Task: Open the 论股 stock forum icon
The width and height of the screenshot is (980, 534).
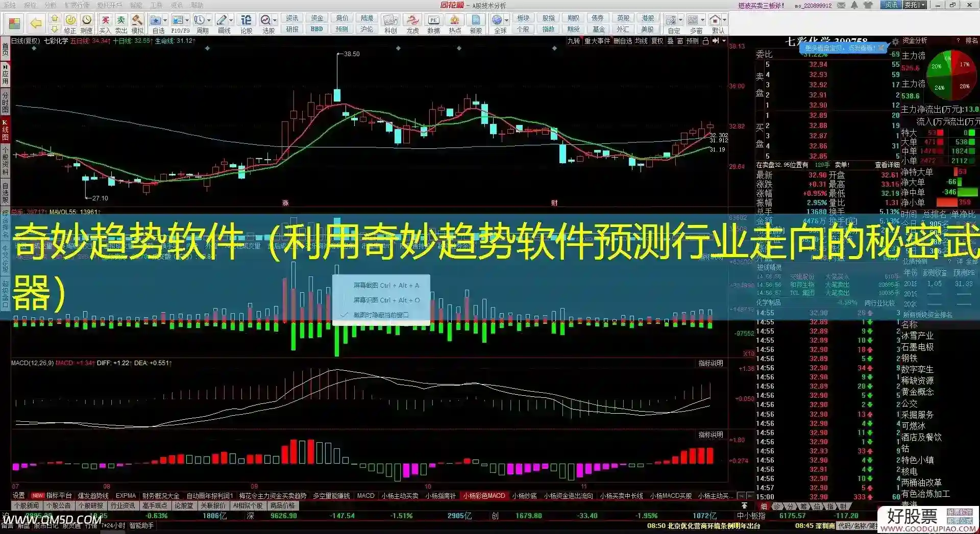Action: (x=246, y=24)
